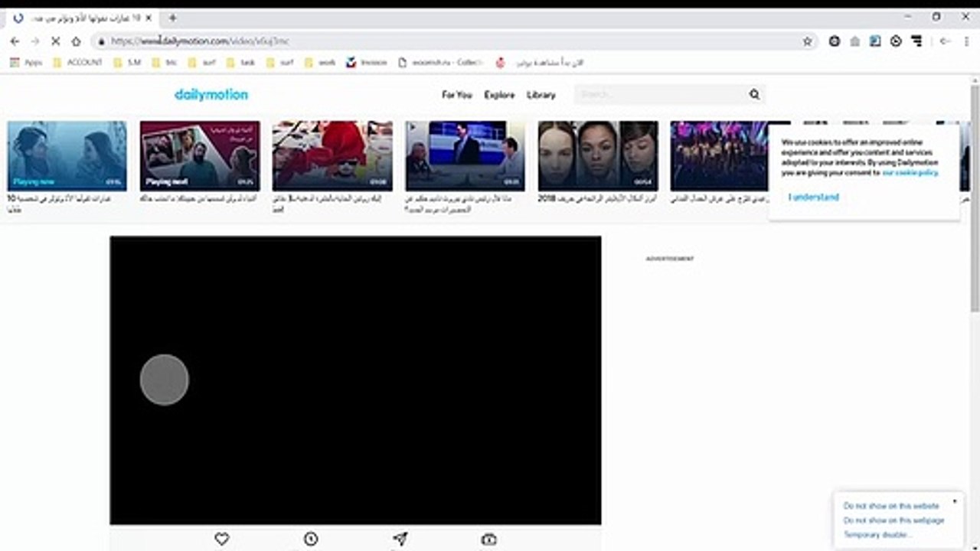Select the Playing now video thumbnail
This screenshot has height=551, width=980.
67,155
